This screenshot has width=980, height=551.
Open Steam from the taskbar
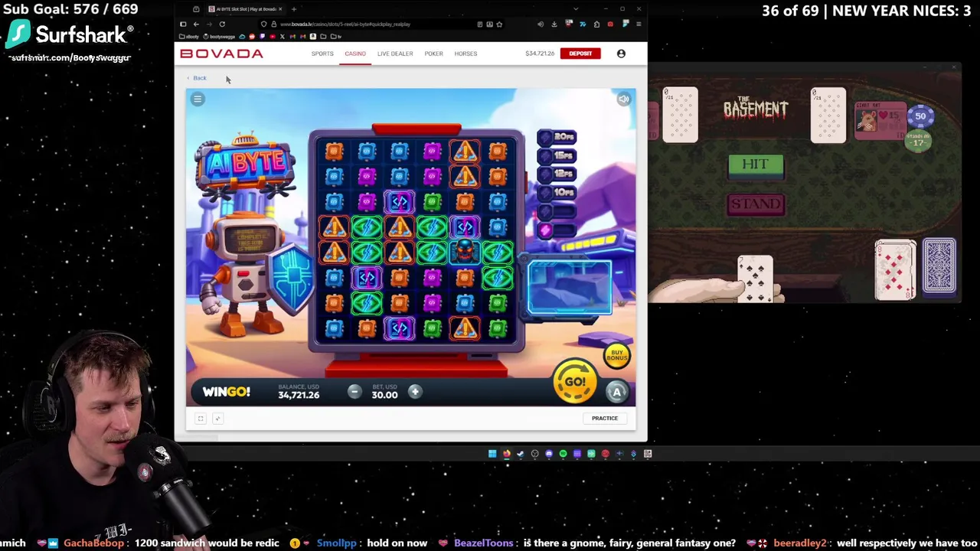[521, 454]
